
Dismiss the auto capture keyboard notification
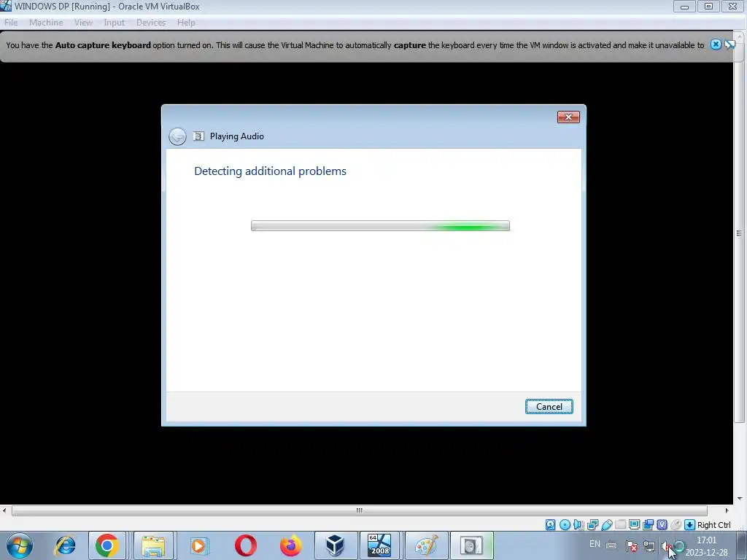point(716,44)
